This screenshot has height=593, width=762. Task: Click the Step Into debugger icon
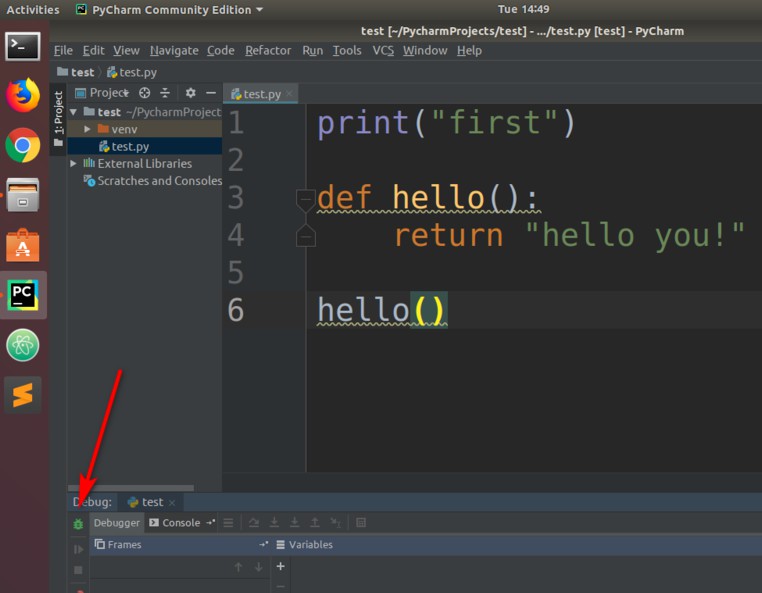pos(274,523)
